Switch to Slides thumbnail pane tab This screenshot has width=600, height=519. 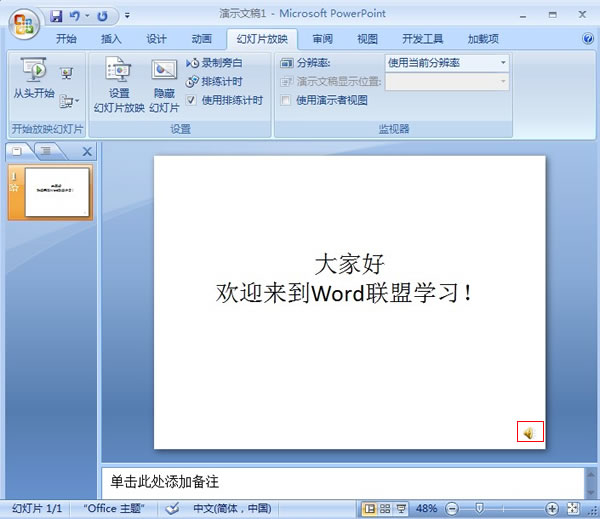pyautogui.click(x=17, y=152)
